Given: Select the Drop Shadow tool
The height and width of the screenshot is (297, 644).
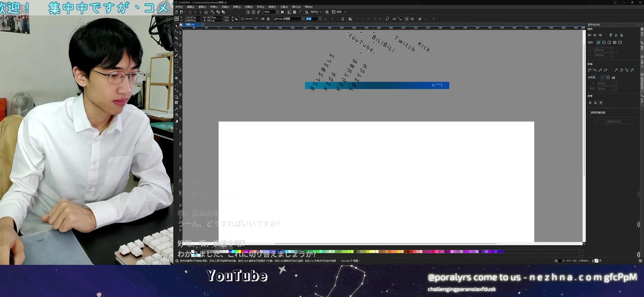Looking at the screenshot, I should (x=177, y=97).
